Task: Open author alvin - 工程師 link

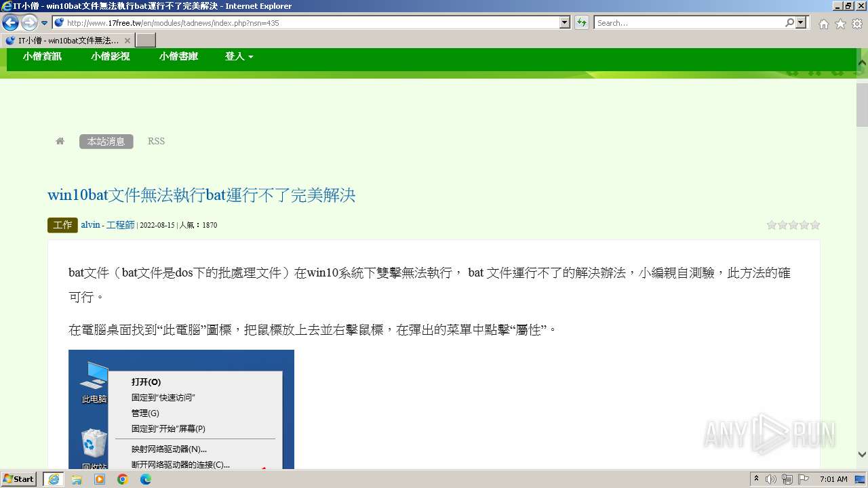Action: point(108,225)
